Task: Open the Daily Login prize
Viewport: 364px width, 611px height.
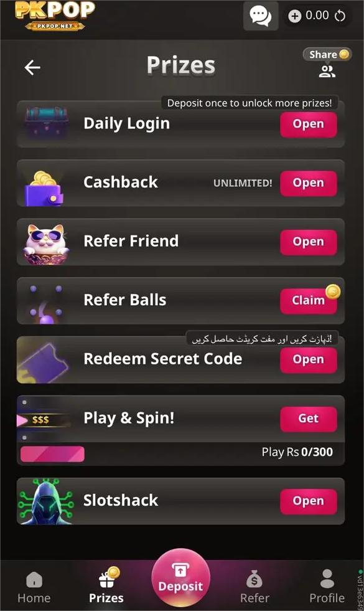Action: [309, 125]
